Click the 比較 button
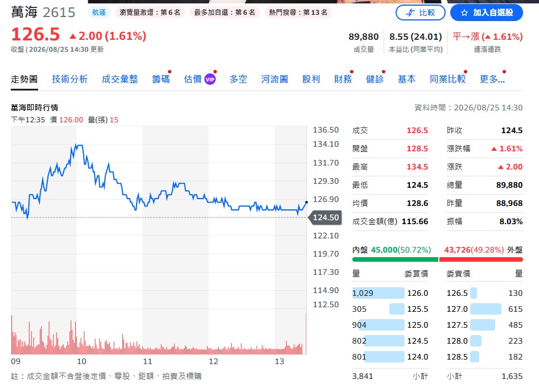Viewport: 539px width, 392px height. (421, 13)
